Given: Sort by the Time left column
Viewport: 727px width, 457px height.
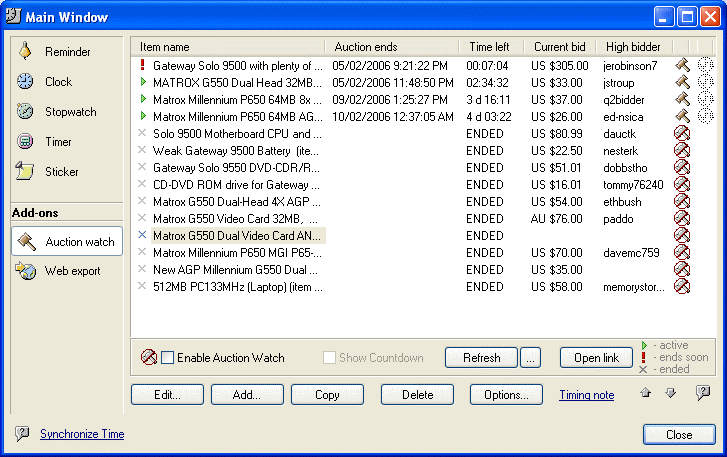Looking at the screenshot, I should click(491, 47).
